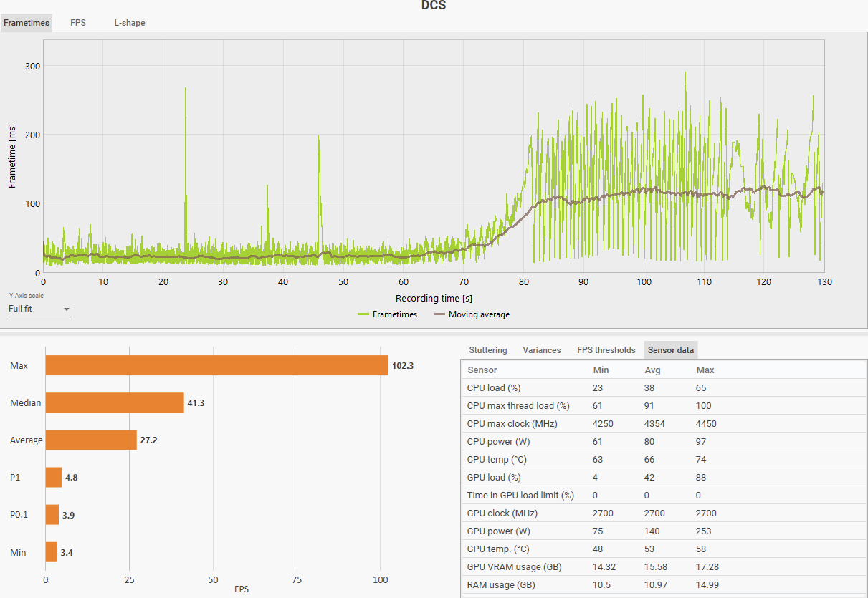
Task: Select the RAM usage (GB) label
Action: click(x=501, y=585)
